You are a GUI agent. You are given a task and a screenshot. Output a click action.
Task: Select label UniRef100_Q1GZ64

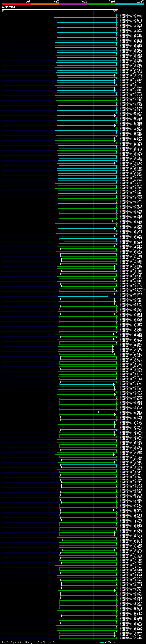pos(131,316)
